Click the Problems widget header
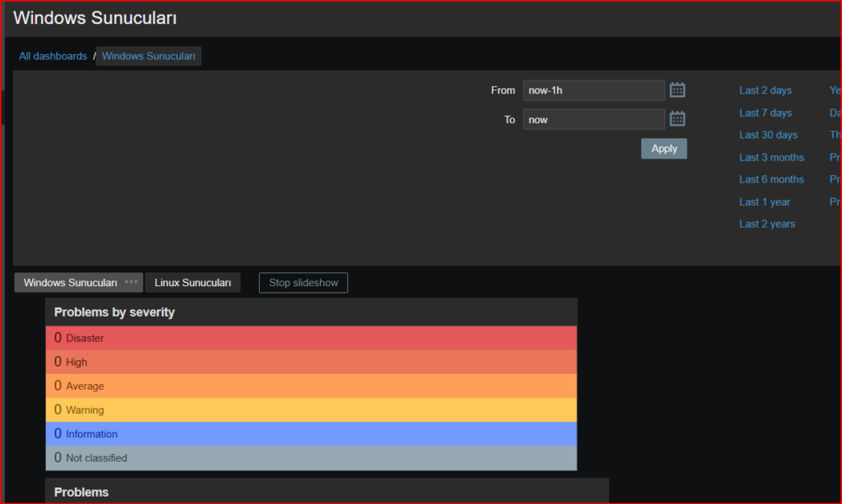The image size is (842, 504). [x=327, y=491]
